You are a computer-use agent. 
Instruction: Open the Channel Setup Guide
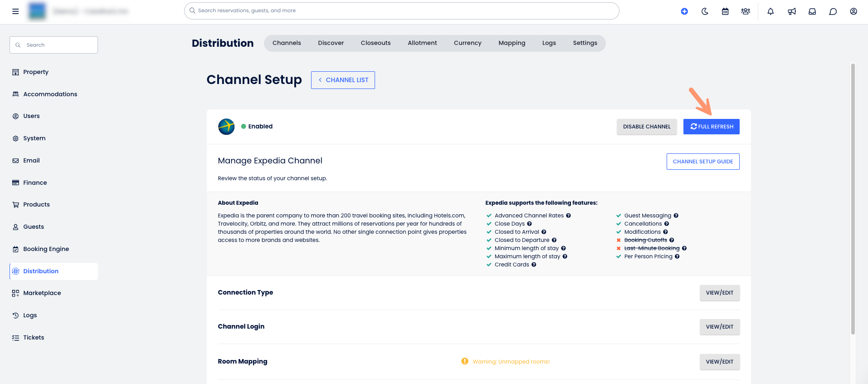(x=703, y=162)
